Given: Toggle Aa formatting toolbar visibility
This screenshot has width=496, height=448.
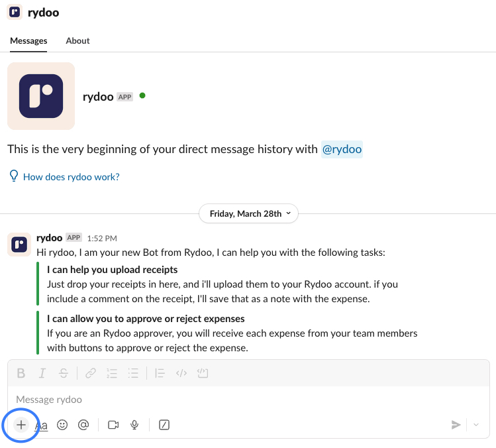Looking at the screenshot, I should (42, 425).
